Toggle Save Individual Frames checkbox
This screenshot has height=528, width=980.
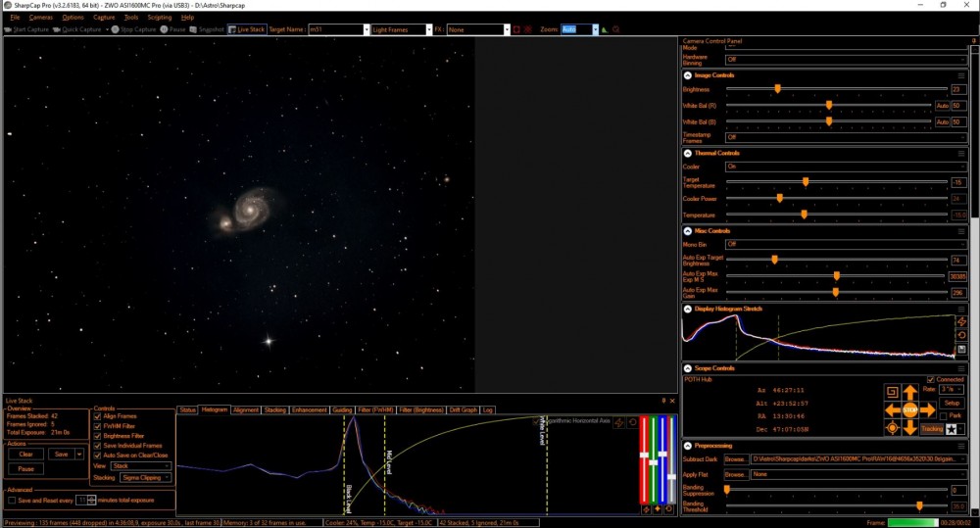click(97, 446)
